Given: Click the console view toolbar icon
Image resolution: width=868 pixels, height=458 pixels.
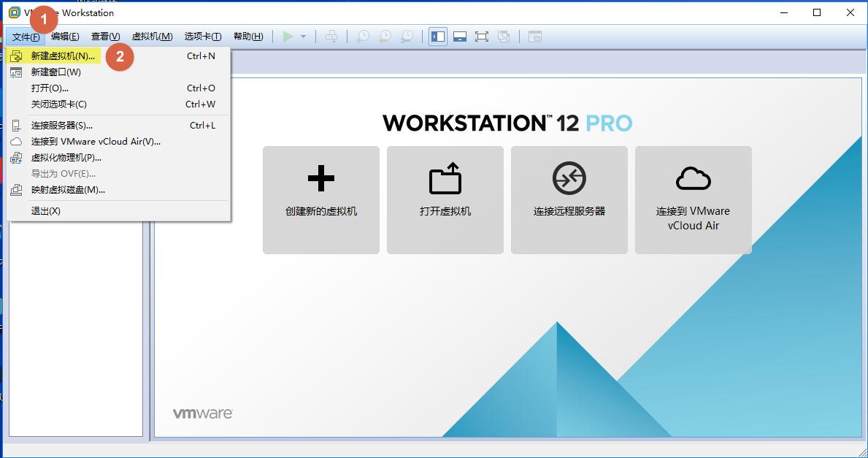Looking at the screenshot, I should (535, 37).
